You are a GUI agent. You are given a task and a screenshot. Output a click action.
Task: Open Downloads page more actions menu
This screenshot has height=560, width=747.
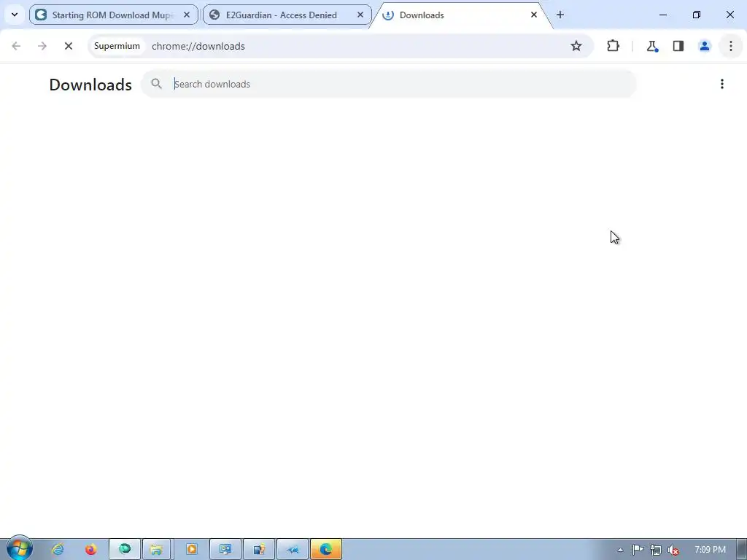721,85
